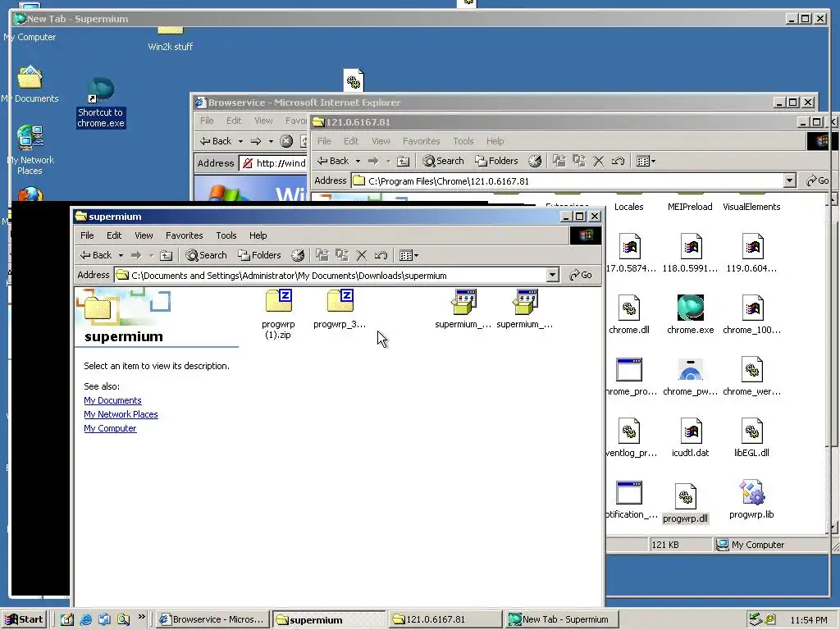Image resolution: width=840 pixels, height=630 pixels.
Task: Follow the My Documents link
Action: (x=112, y=400)
